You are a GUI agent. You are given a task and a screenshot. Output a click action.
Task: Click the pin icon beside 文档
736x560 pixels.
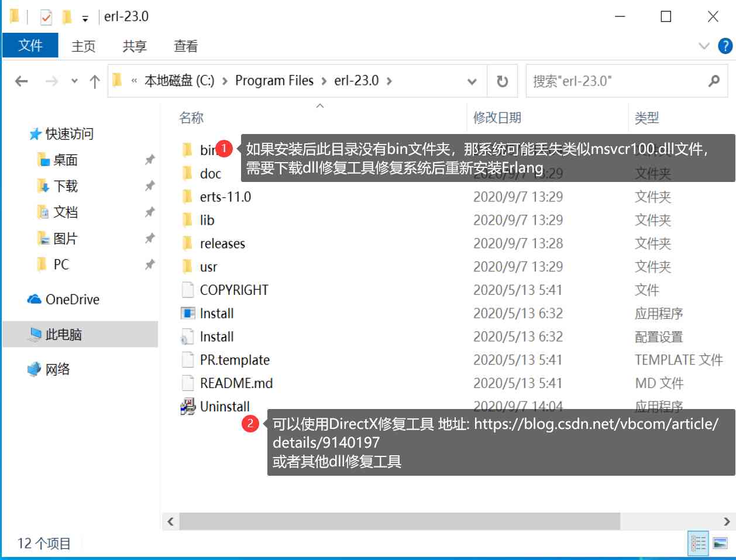150,211
